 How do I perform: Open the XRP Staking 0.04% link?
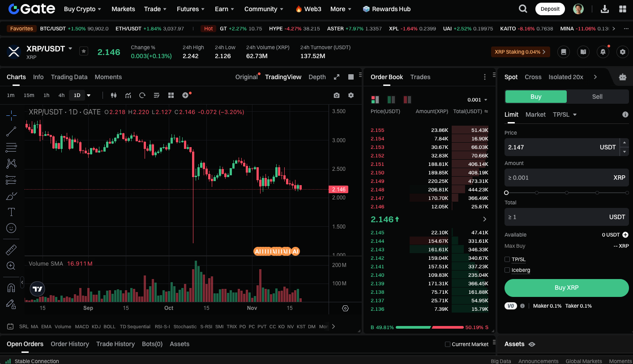pyautogui.click(x=520, y=52)
